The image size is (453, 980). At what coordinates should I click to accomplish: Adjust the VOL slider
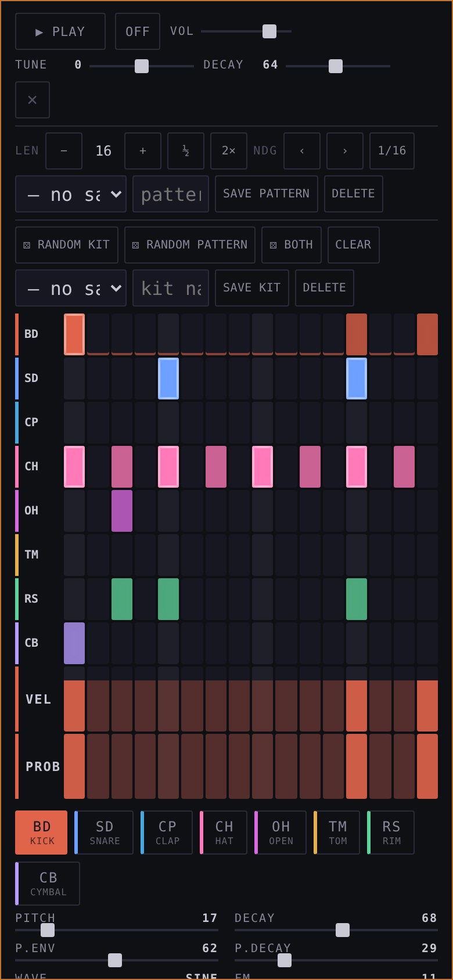246,31
